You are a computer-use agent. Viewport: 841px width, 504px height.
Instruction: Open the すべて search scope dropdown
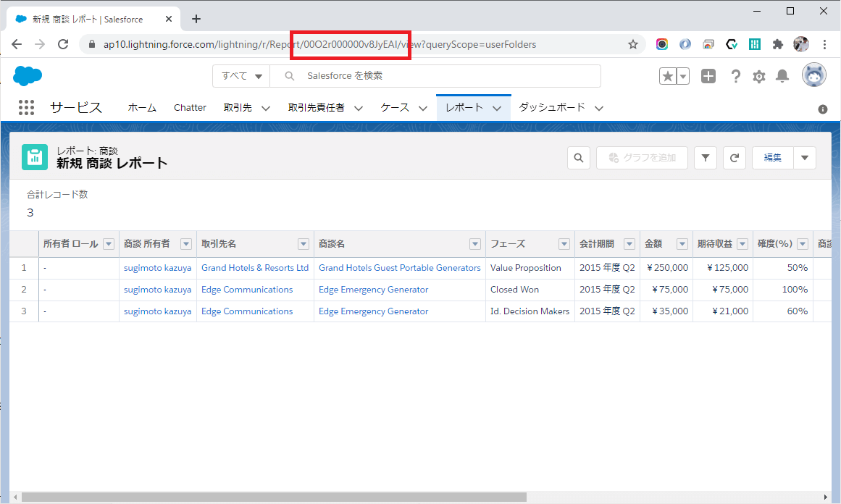(241, 76)
